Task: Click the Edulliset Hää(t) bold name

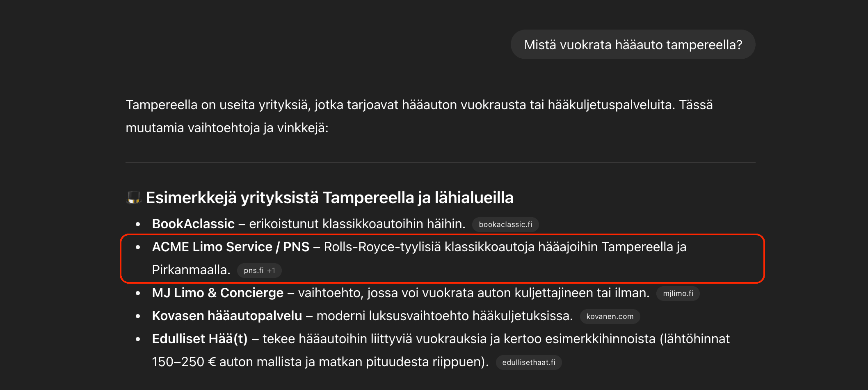Action: click(200, 339)
